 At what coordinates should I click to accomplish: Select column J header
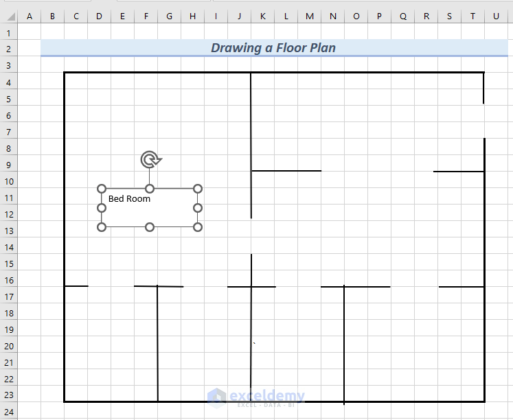pos(239,16)
